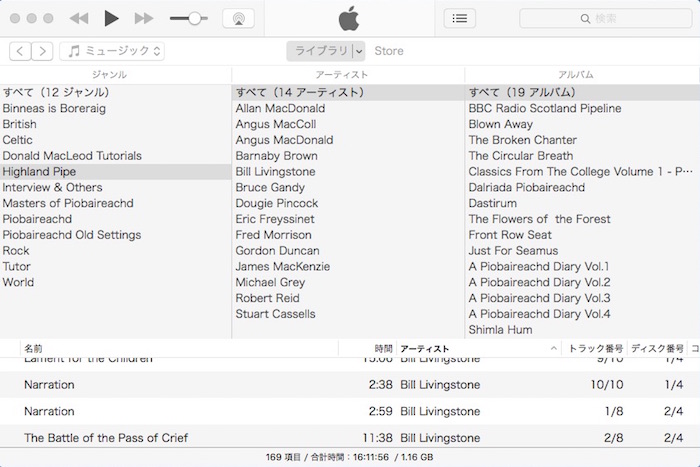
Task: Open the ミュージック media type dropdown
Action: click(112, 51)
